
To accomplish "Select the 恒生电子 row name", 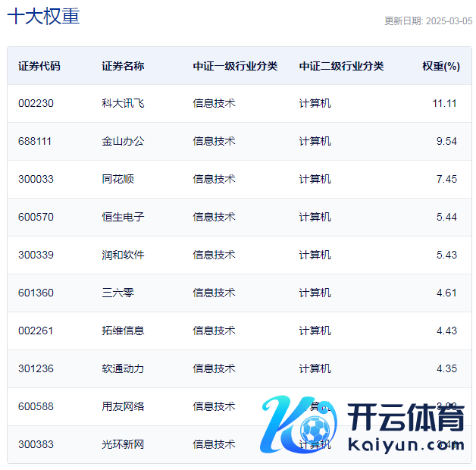I will [x=123, y=217].
